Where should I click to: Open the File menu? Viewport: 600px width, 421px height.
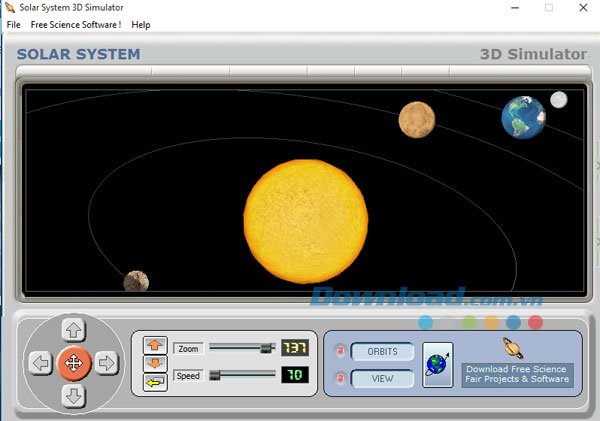click(x=13, y=24)
